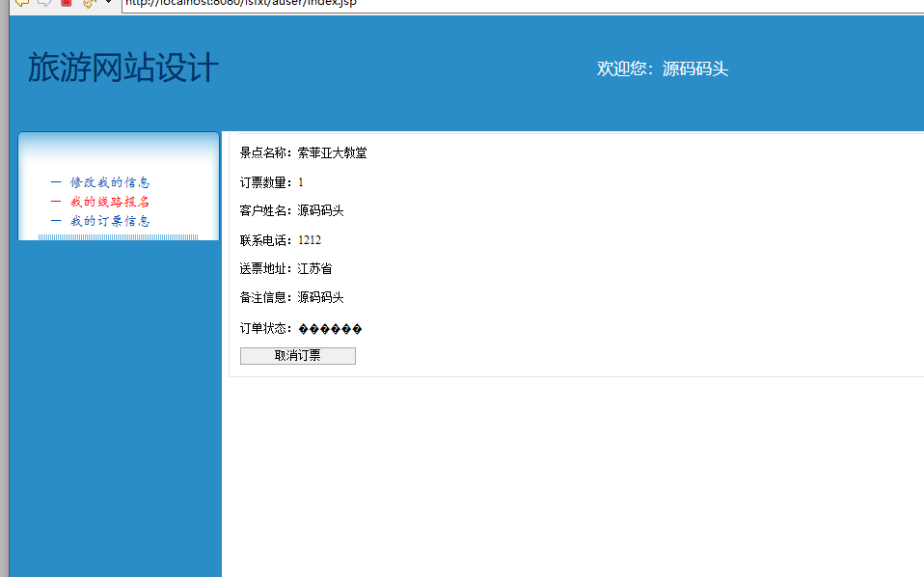Click the red dash bullet beside 我的线路报名
This screenshot has height=577, width=924.
pyautogui.click(x=56, y=201)
